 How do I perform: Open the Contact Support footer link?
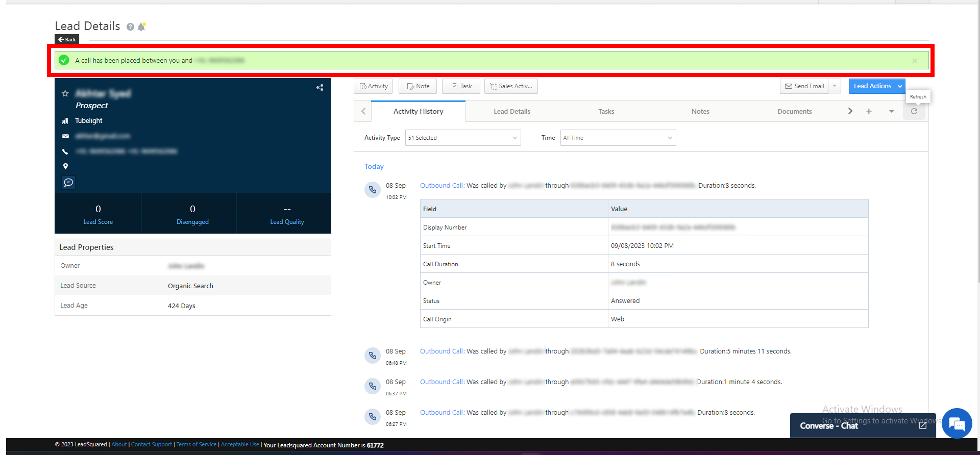pyautogui.click(x=152, y=445)
